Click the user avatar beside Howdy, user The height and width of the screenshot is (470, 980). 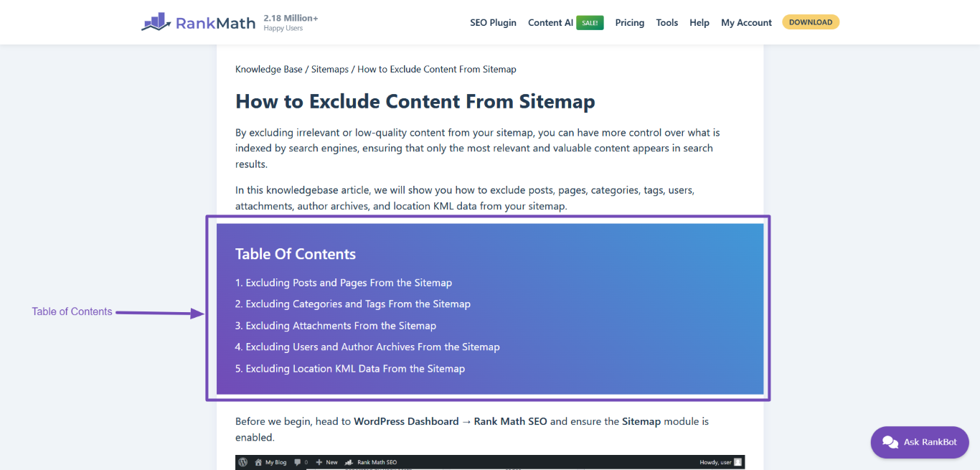738,462
